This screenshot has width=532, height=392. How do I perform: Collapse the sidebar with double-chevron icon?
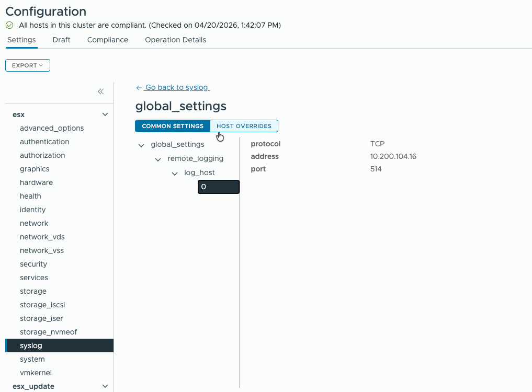click(101, 91)
